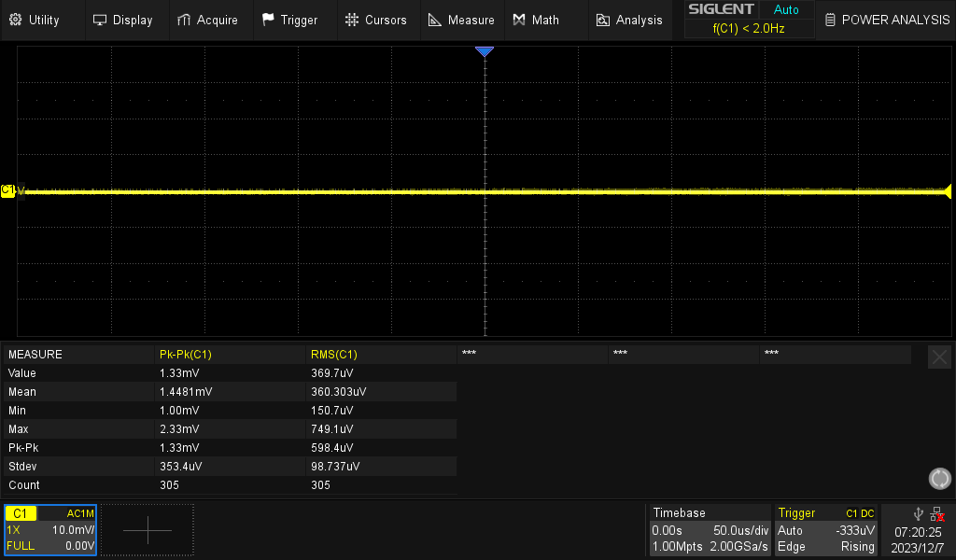Click the trigger position indicator arrow

coord(485,51)
